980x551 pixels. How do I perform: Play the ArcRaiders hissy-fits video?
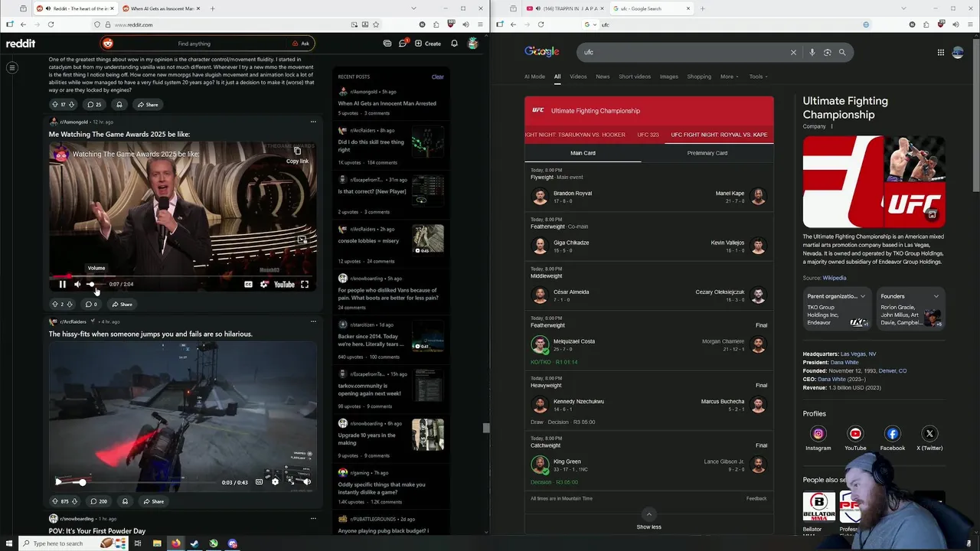pyautogui.click(x=58, y=481)
